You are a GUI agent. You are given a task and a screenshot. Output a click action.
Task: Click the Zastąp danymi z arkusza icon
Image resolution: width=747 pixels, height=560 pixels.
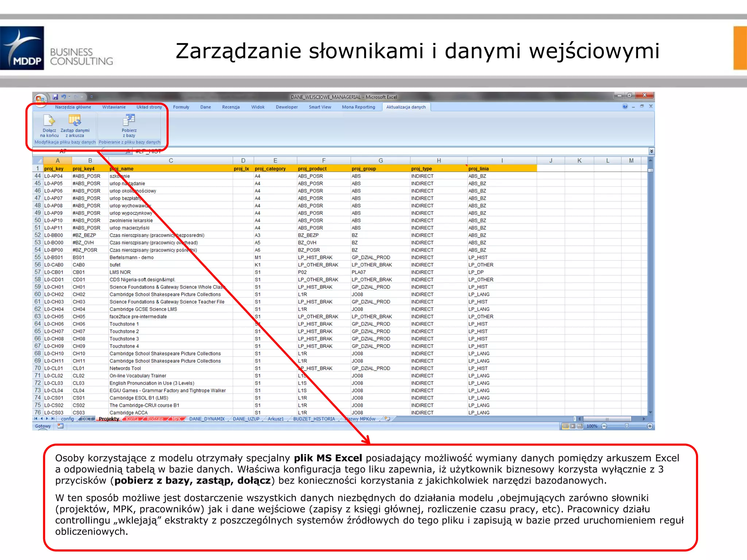pyautogui.click(x=75, y=120)
